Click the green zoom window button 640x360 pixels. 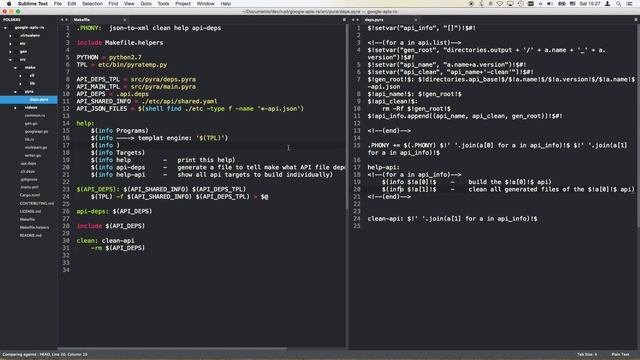(18, 11)
